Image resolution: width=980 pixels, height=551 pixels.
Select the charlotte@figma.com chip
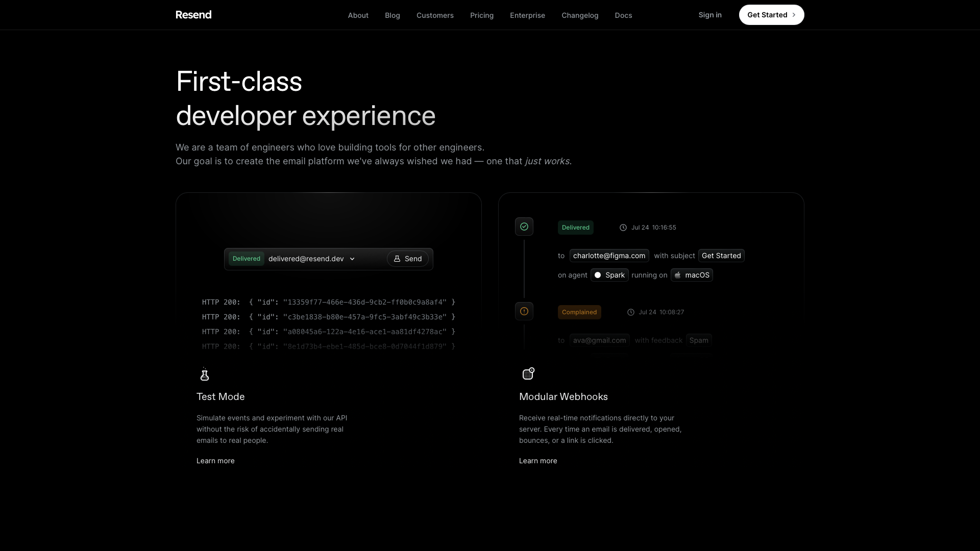click(609, 256)
